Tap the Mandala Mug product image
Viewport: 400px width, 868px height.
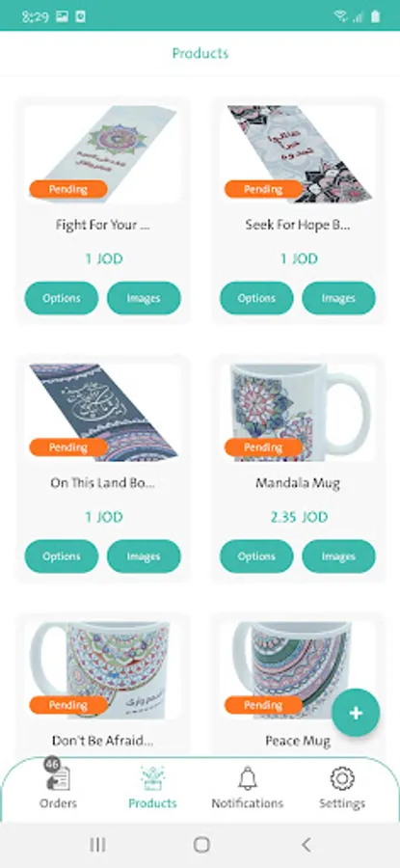(298, 413)
